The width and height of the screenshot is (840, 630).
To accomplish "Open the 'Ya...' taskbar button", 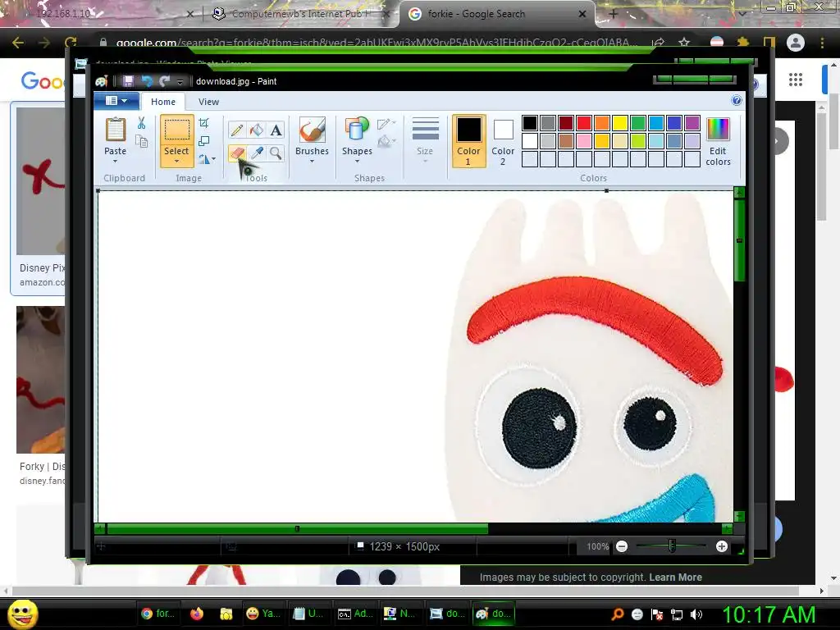I will 263,614.
